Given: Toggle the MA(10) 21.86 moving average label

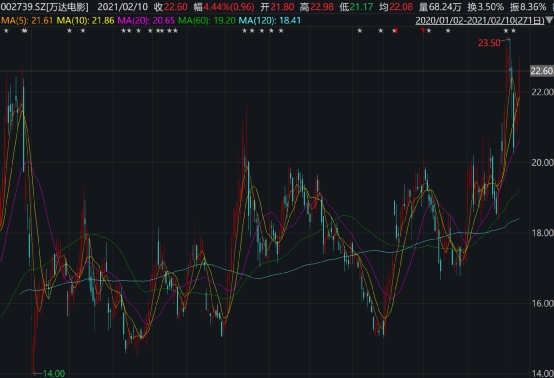Looking at the screenshot, I should [85, 20].
